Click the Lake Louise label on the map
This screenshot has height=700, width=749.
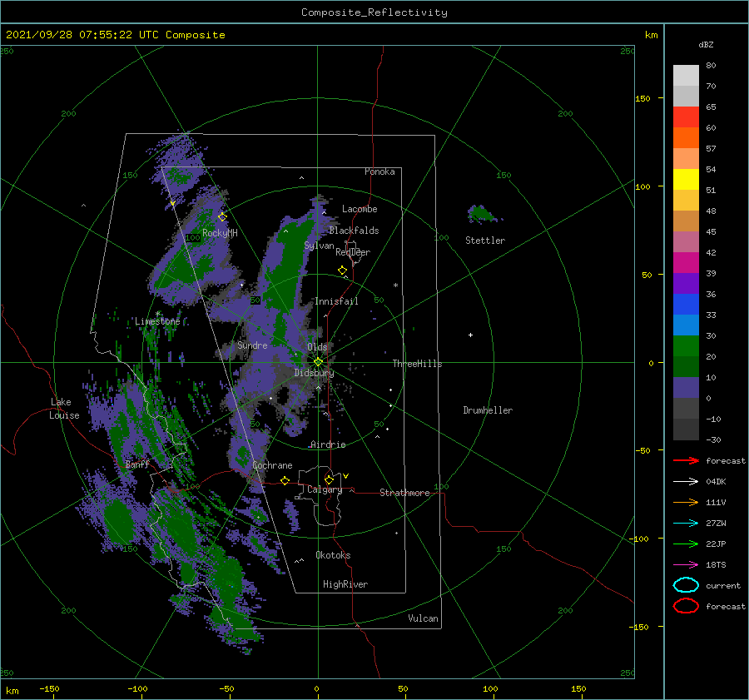tap(64, 409)
